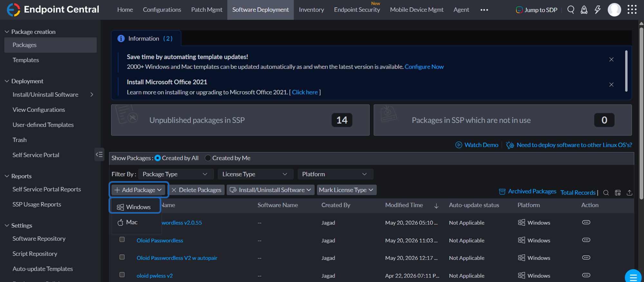This screenshot has height=282, width=644.
Task: Open more navigation tabs ellipsis
Action: pos(484,10)
